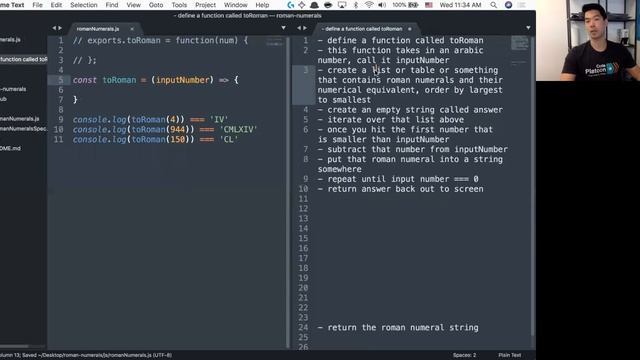Click the diamond-shaped menu bar icon
640x360 pixels.
pos(302,5)
